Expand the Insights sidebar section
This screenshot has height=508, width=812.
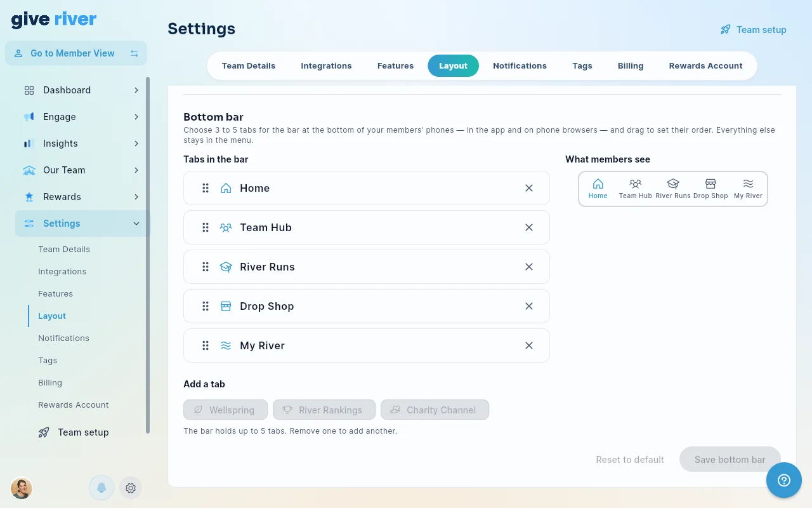(x=81, y=144)
